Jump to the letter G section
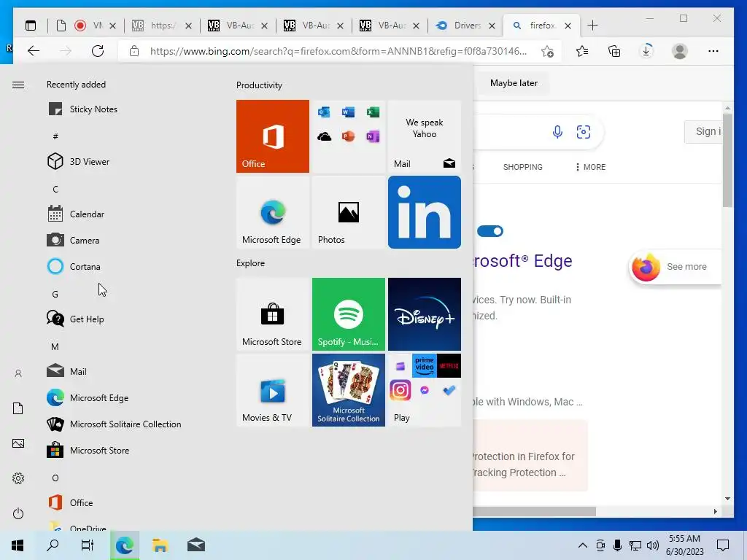The image size is (747, 560). point(55,295)
